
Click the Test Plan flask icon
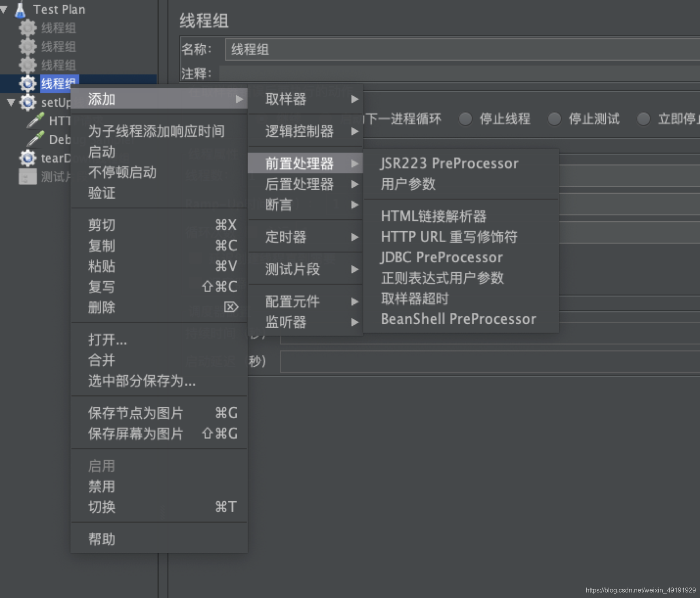[x=20, y=9]
